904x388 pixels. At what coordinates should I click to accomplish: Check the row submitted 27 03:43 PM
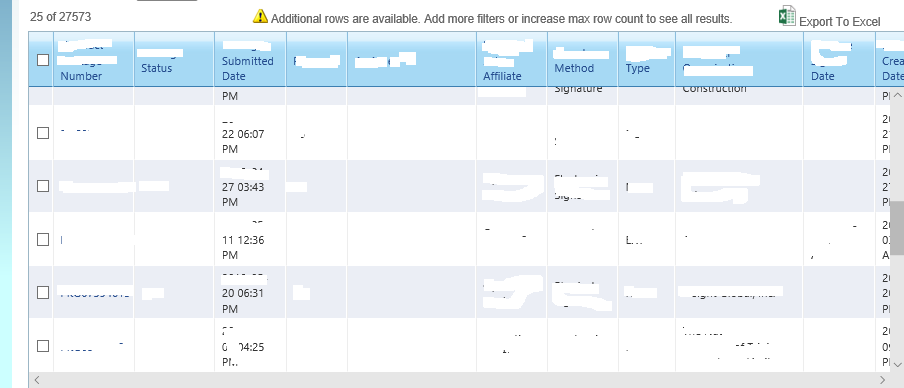tap(43, 186)
